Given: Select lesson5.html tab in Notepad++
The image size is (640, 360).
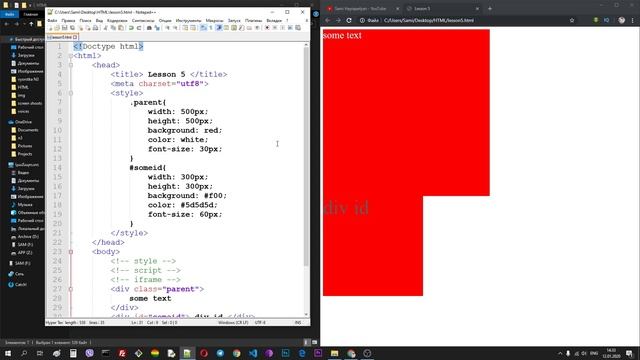Looking at the screenshot, I should [x=61, y=37].
